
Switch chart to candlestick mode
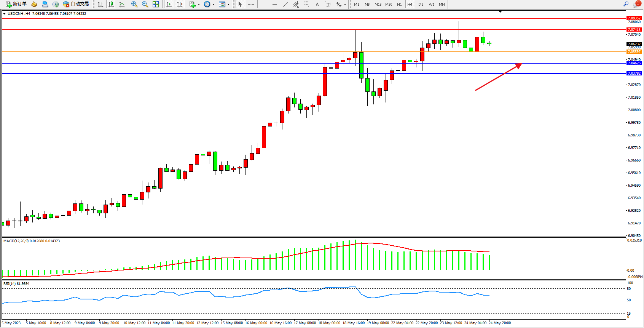tap(111, 4)
